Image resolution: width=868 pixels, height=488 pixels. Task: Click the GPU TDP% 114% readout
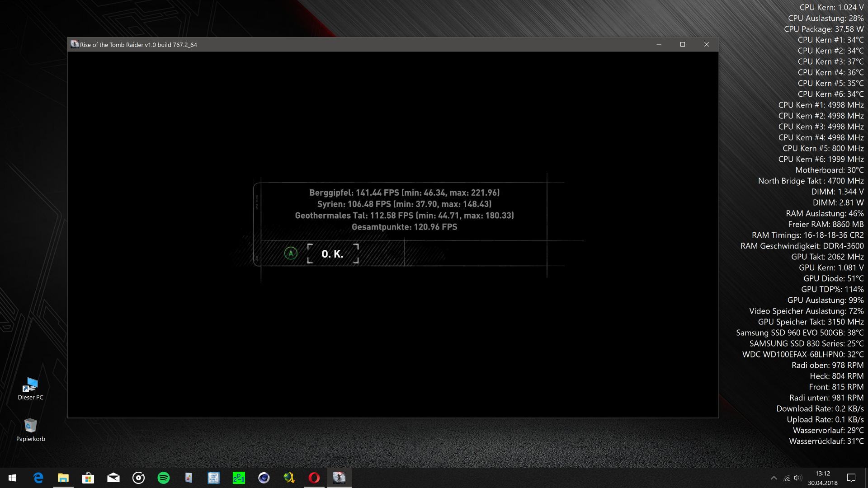coord(832,289)
